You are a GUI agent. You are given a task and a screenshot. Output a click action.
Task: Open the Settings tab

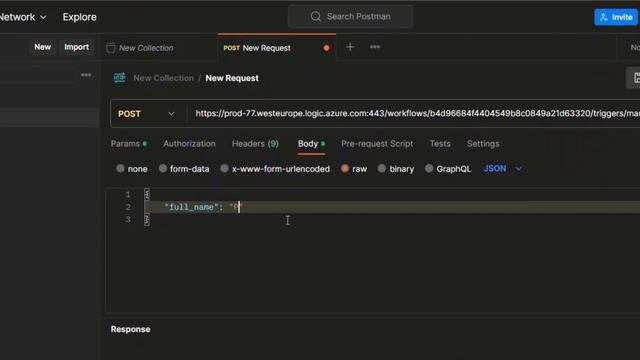click(x=483, y=144)
